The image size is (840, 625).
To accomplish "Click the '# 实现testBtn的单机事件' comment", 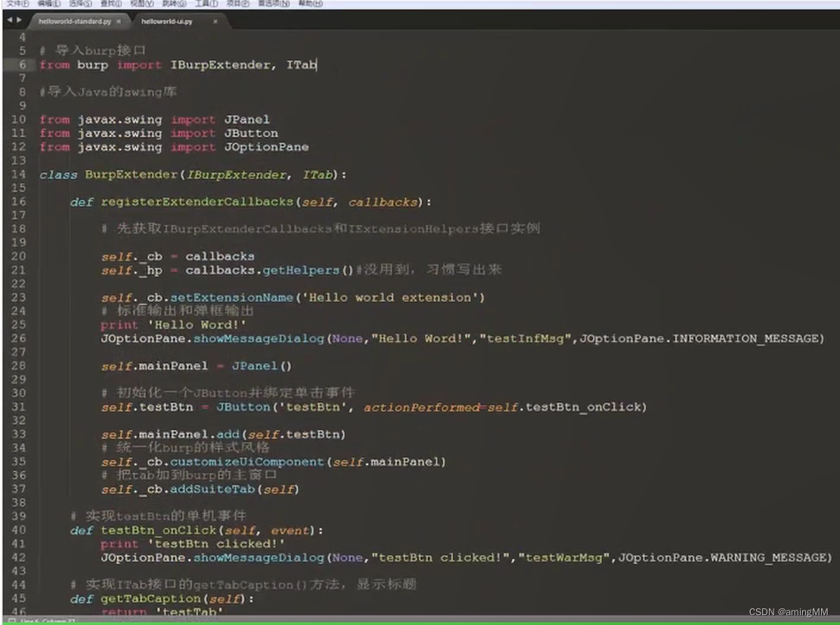I will click(x=158, y=515).
